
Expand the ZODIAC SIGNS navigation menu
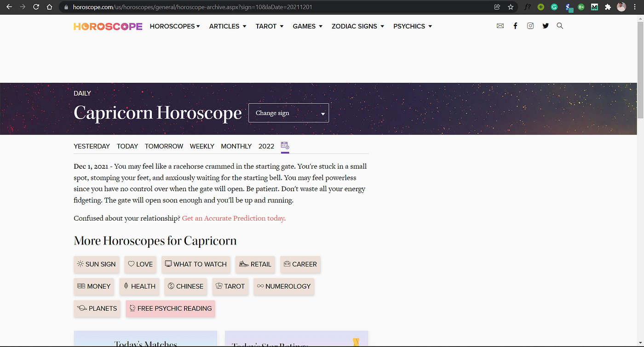click(x=358, y=26)
